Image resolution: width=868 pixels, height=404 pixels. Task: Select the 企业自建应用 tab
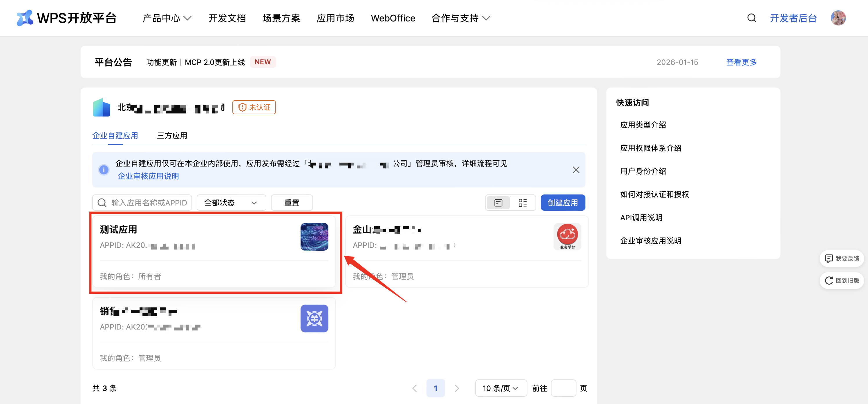(x=115, y=136)
